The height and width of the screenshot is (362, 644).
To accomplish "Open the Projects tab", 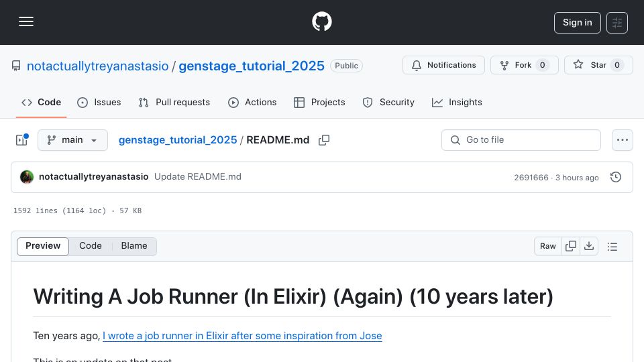I will click(x=319, y=102).
